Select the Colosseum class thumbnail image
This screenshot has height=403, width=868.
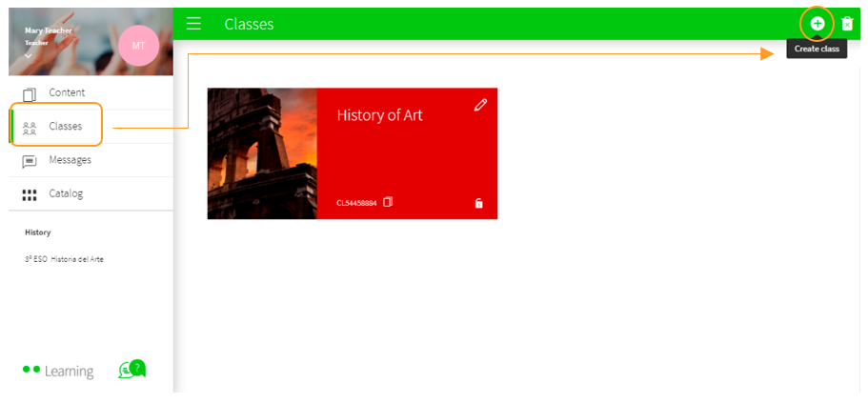coord(262,153)
